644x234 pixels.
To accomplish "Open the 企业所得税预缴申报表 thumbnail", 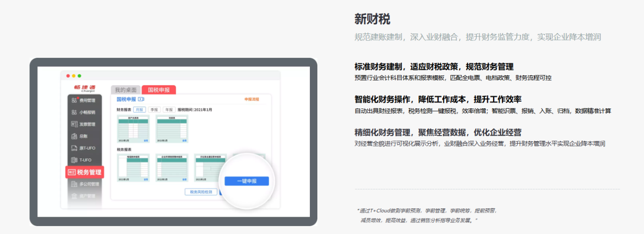I will click(172, 168).
